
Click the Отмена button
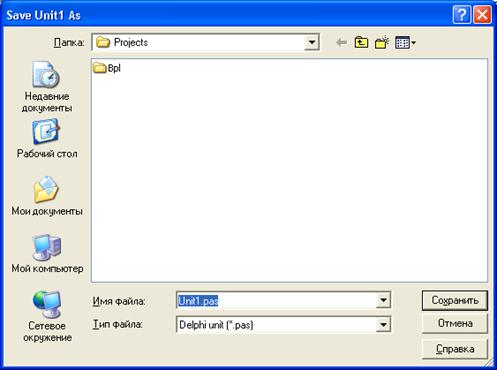point(455,323)
